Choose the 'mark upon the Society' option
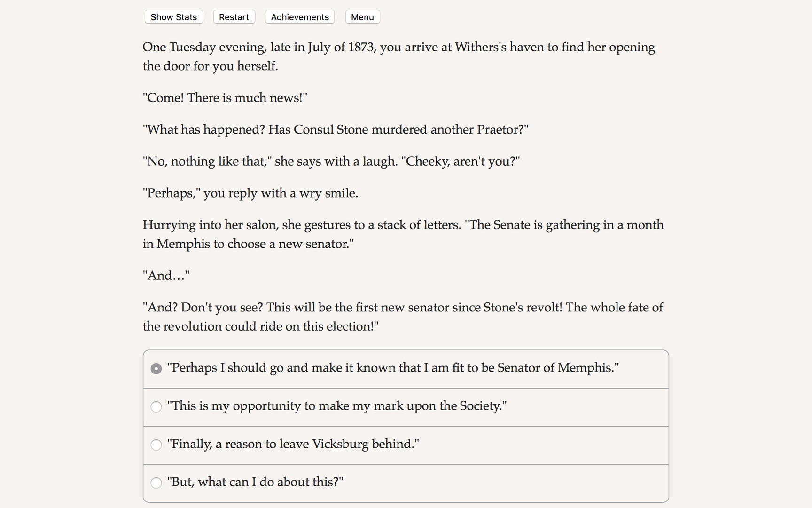This screenshot has height=508, width=812. click(337, 406)
